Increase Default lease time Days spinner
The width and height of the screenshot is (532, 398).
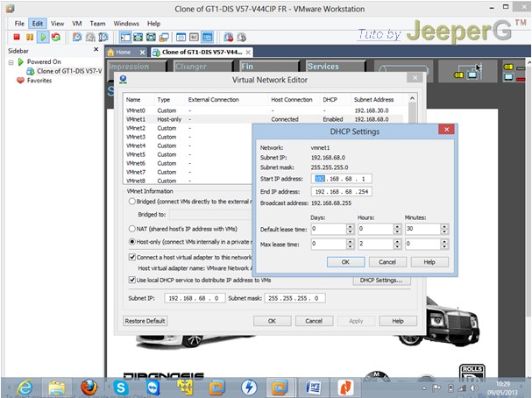point(351,227)
